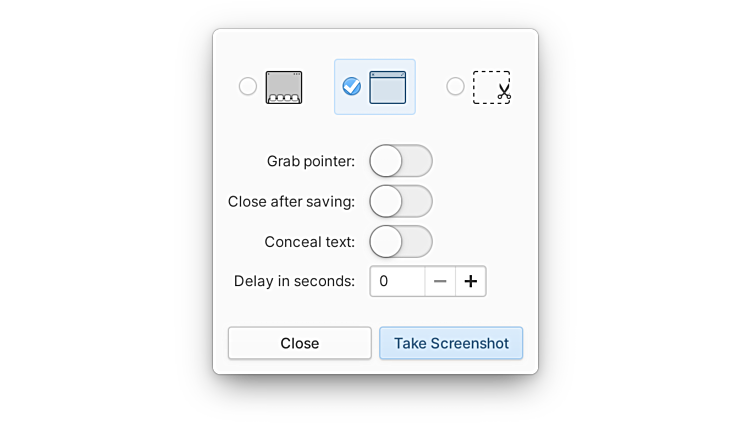Click the "Delay in seconds:" label
Screen dimensions: 752x423
pyautogui.click(x=294, y=281)
